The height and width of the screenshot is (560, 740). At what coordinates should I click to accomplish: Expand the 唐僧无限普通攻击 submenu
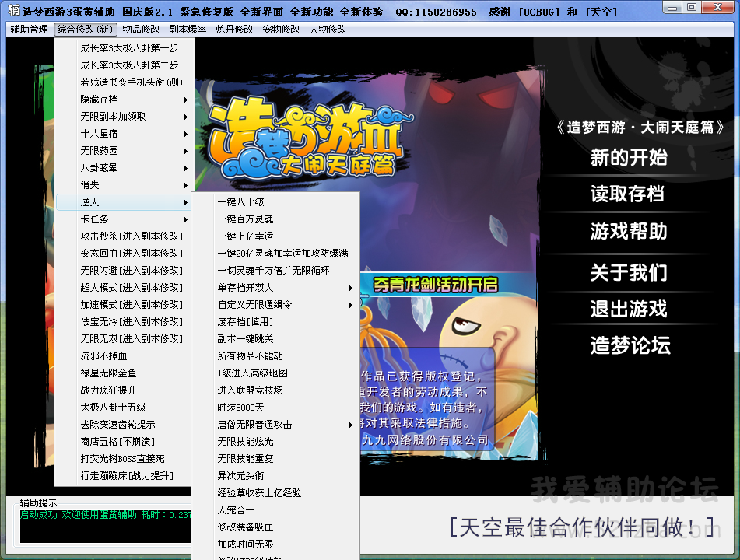[275, 425]
